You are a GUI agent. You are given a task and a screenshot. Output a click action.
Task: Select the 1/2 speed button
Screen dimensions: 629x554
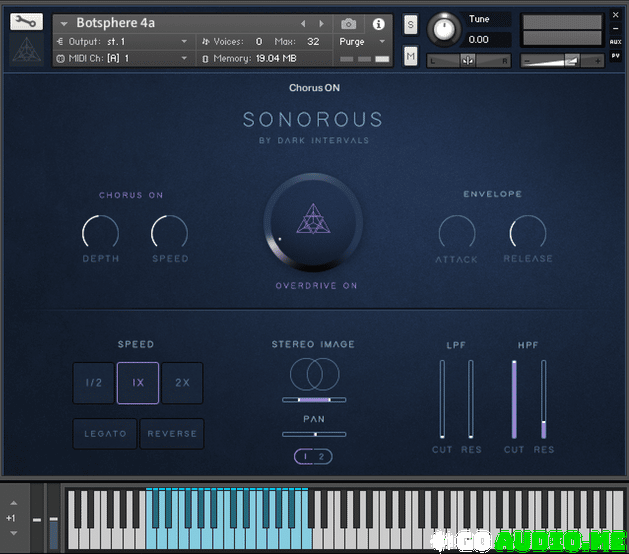(94, 383)
